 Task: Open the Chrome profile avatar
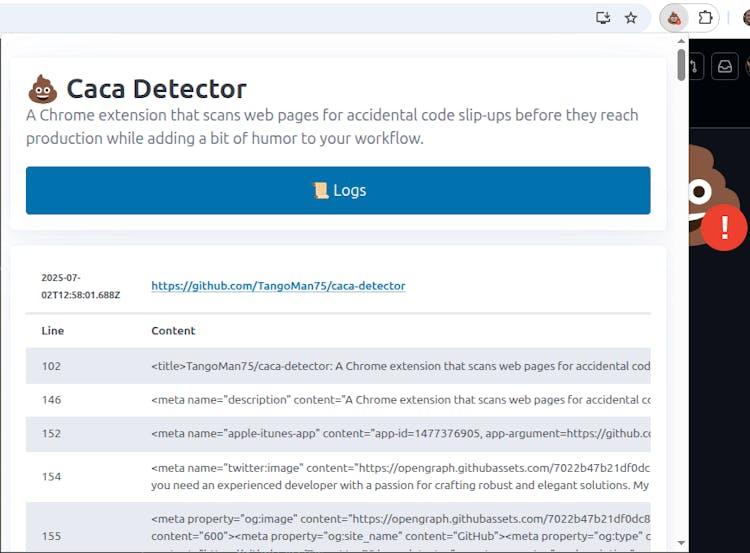[745, 18]
